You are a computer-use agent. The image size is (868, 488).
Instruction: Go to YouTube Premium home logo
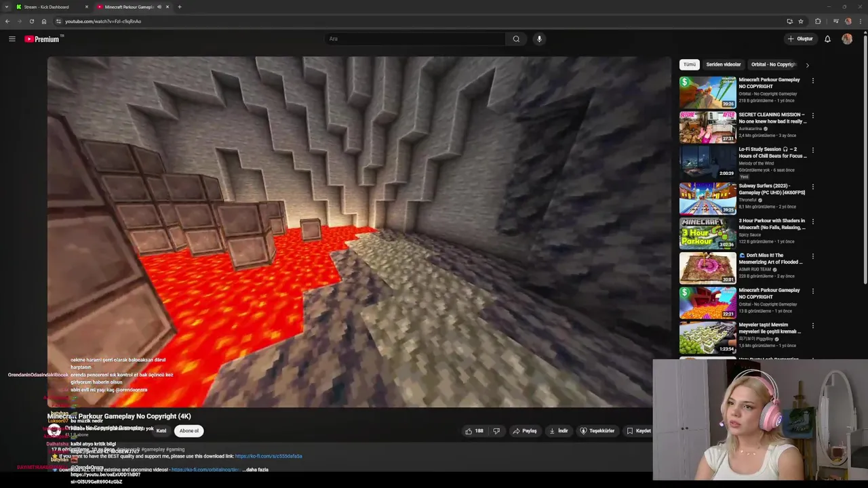(x=42, y=39)
